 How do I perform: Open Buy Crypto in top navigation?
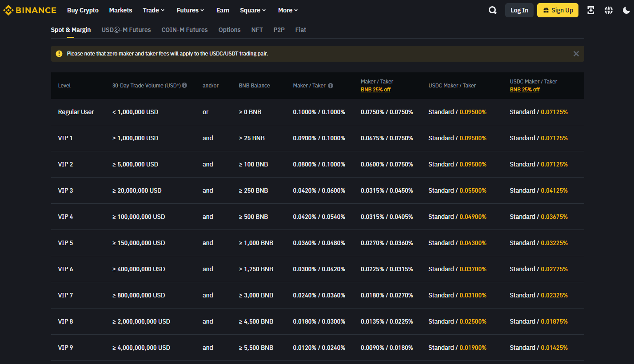point(83,10)
